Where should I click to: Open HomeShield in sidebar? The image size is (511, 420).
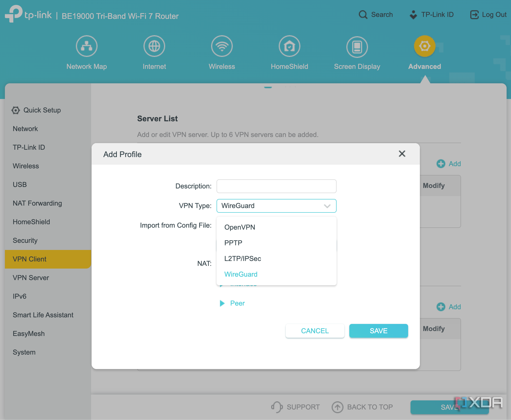48,222
